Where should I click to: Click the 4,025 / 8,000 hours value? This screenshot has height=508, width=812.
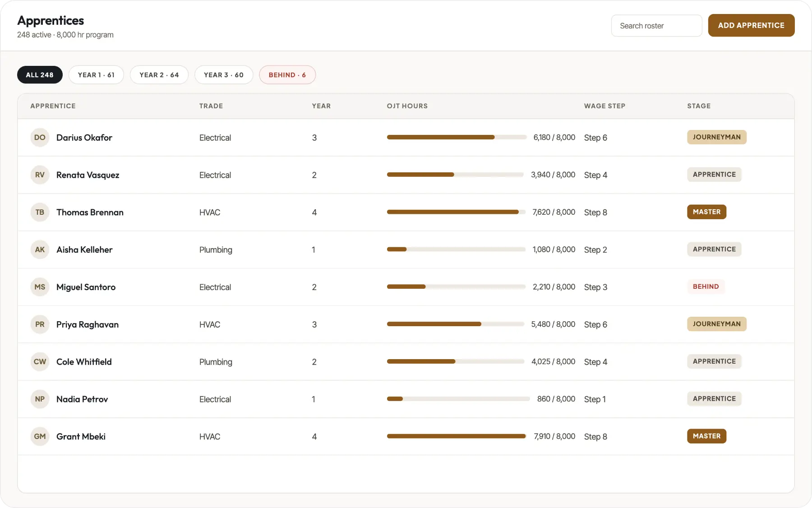click(553, 362)
